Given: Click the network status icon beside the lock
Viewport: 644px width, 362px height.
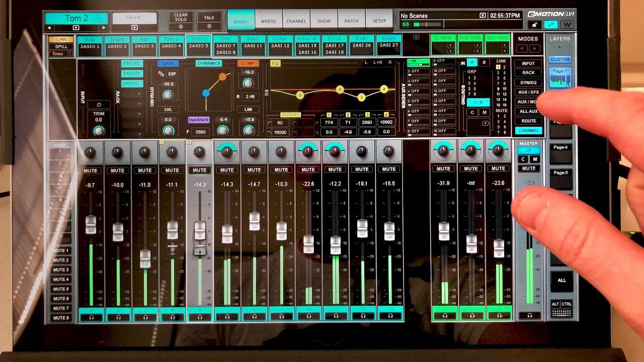Looking at the screenshot, I should point(551,25).
